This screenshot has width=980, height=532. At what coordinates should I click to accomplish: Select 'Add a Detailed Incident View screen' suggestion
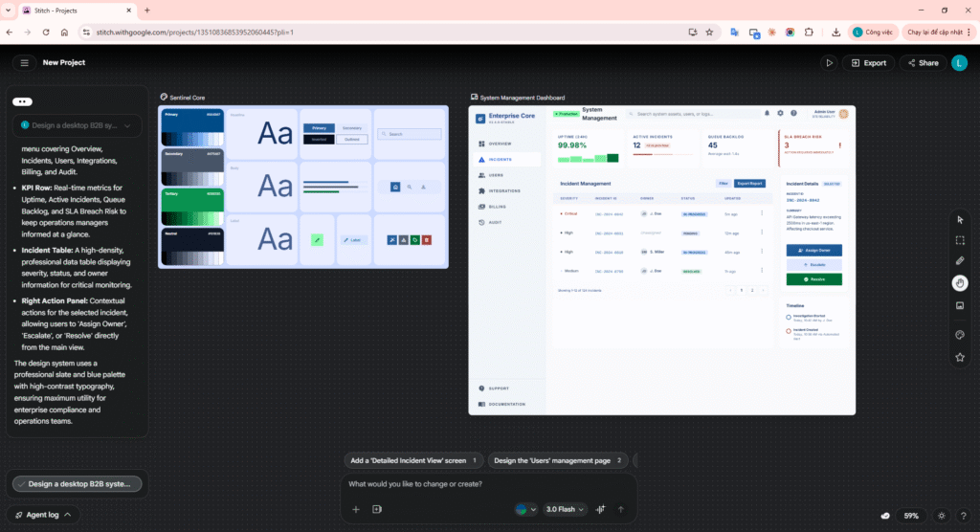pyautogui.click(x=413, y=460)
